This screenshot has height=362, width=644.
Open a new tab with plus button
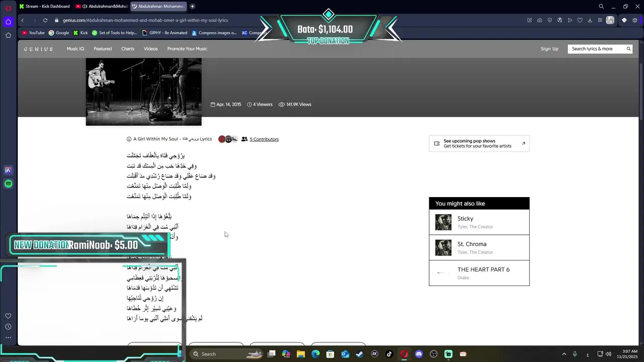click(192, 7)
